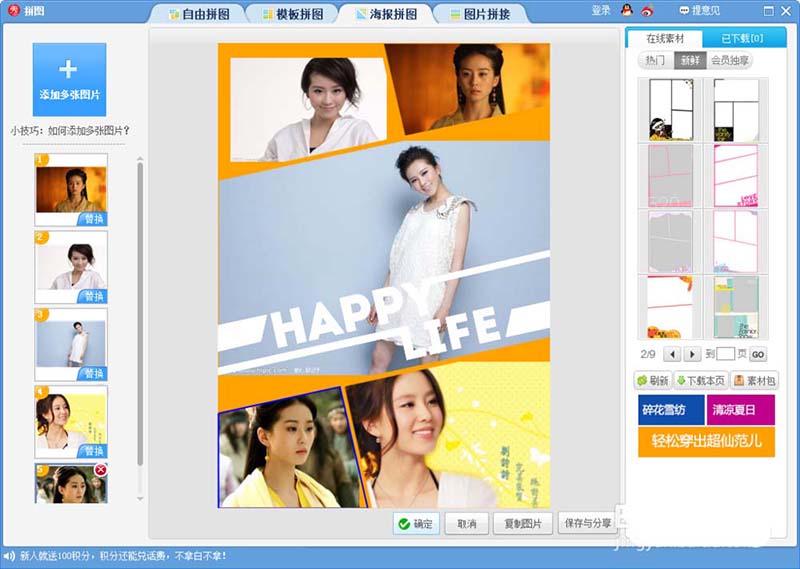Open the 碎花雪纺 banner

671,410
